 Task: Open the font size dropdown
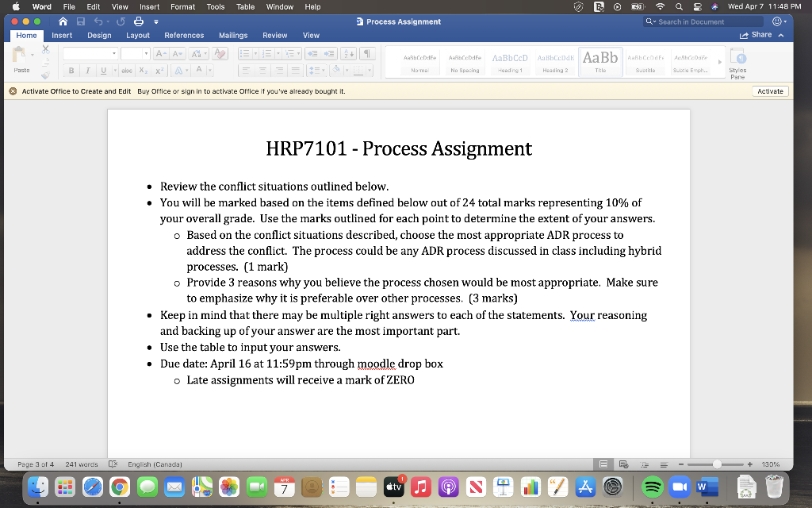tap(146, 52)
